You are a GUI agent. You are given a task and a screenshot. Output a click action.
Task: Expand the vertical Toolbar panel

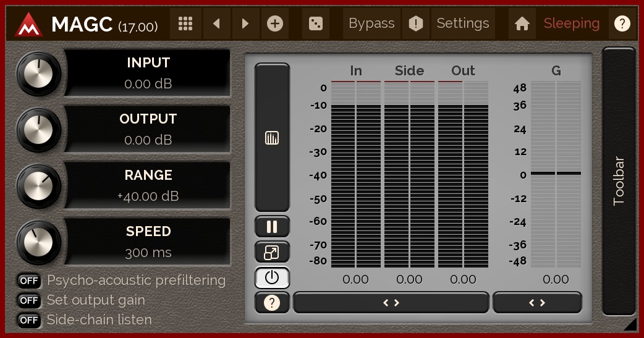[619, 181]
